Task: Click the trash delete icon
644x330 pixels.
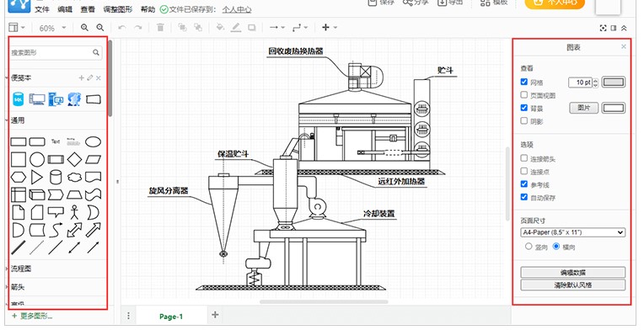Action: point(160,28)
